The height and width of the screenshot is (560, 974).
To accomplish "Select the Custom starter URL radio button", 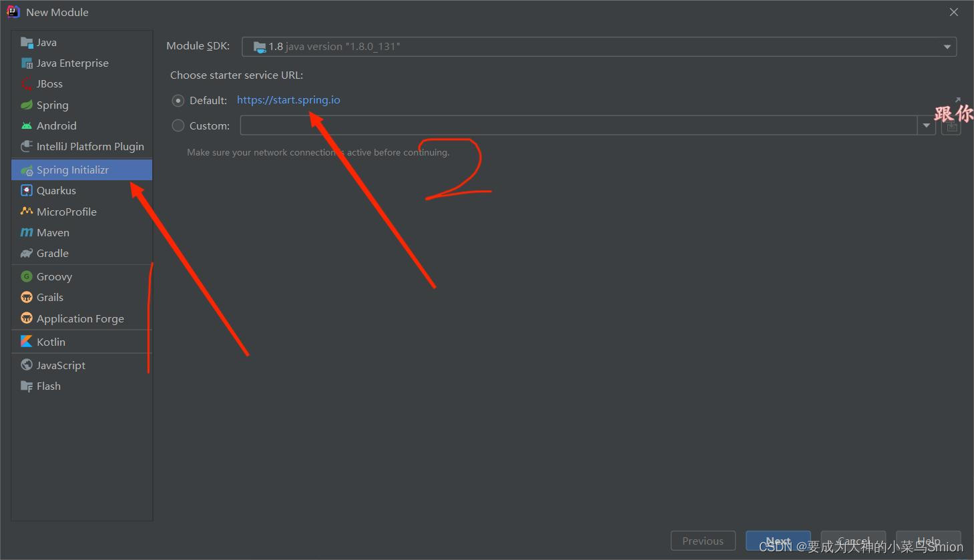I will click(178, 125).
